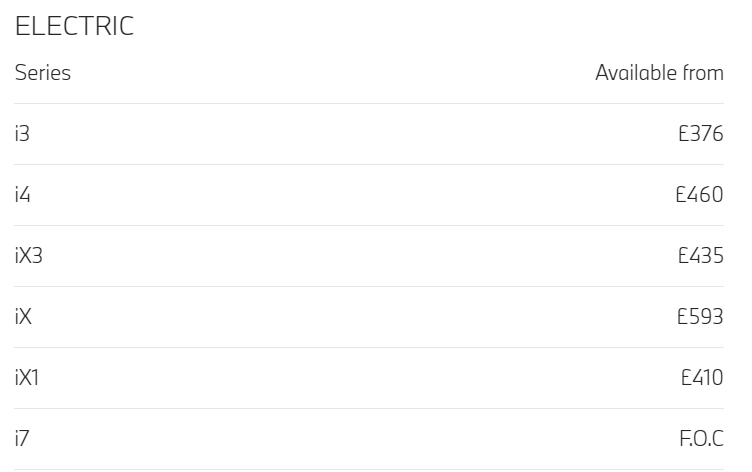This screenshot has width=752, height=472.
Task: Click the £593 price for iX
Action: (x=700, y=317)
